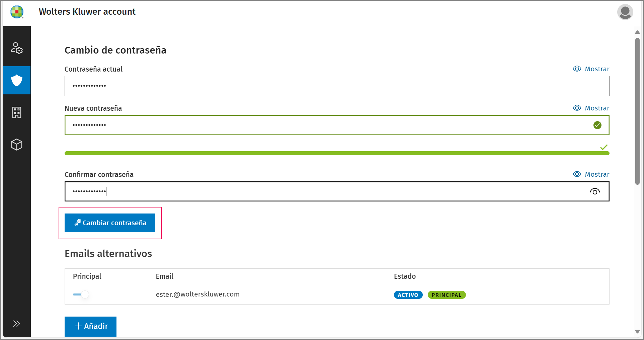The height and width of the screenshot is (340, 644).
Task: Click the password strength progress bar
Action: [x=337, y=153]
